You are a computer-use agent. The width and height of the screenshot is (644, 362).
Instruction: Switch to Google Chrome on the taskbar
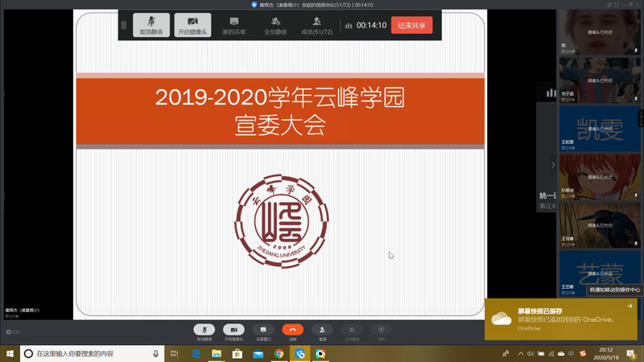click(x=279, y=353)
